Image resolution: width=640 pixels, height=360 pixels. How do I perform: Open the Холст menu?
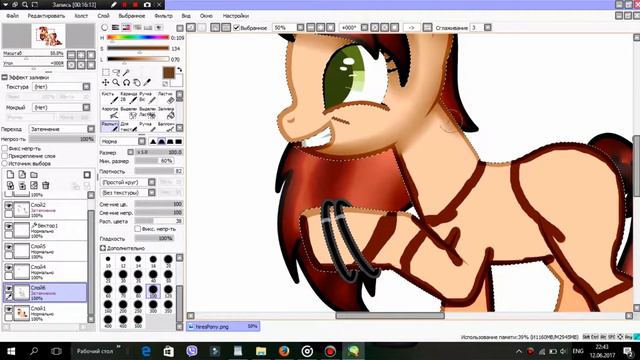pos(81,16)
